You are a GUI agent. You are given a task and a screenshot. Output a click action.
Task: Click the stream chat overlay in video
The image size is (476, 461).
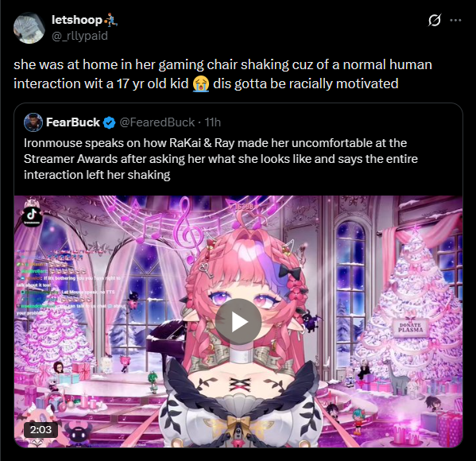click(x=68, y=281)
